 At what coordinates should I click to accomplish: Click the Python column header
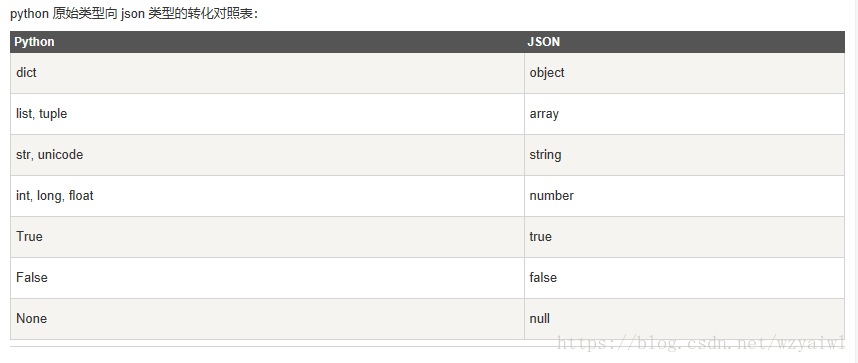tap(267, 42)
